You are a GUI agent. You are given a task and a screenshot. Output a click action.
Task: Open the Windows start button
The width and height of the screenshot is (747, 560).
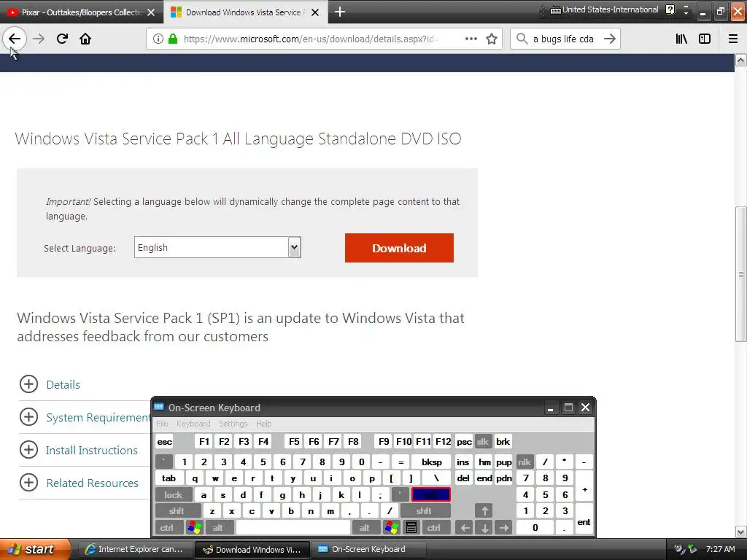coord(35,549)
